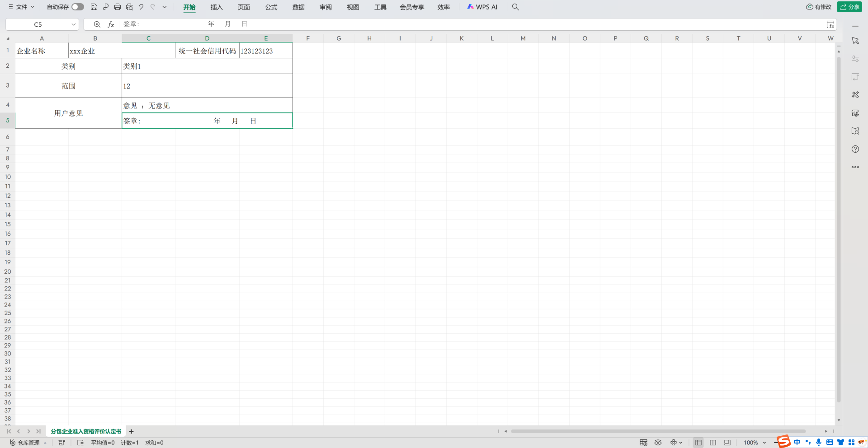Select row 10 header

(x=8, y=177)
